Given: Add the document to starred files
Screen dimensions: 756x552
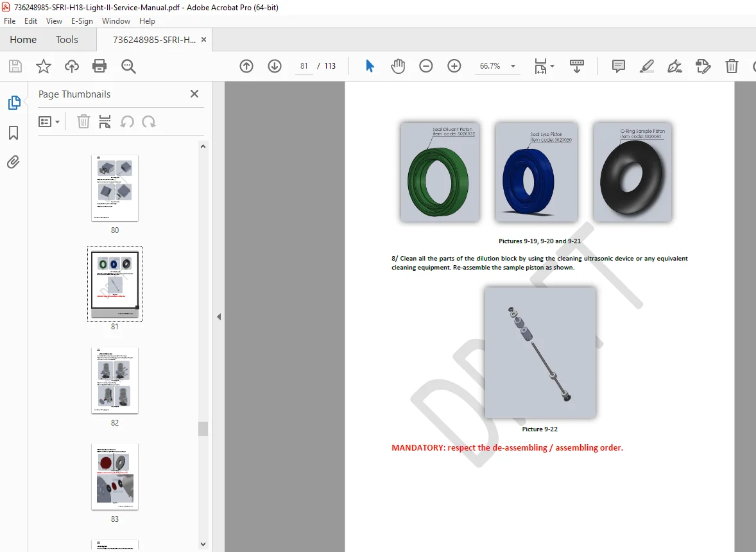Looking at the screenshot, I should 44,66.
